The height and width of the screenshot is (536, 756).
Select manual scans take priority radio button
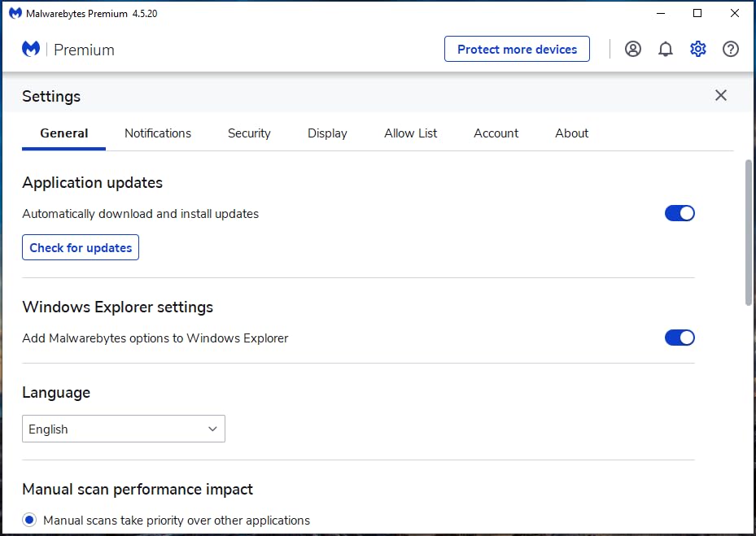[28, 520]
